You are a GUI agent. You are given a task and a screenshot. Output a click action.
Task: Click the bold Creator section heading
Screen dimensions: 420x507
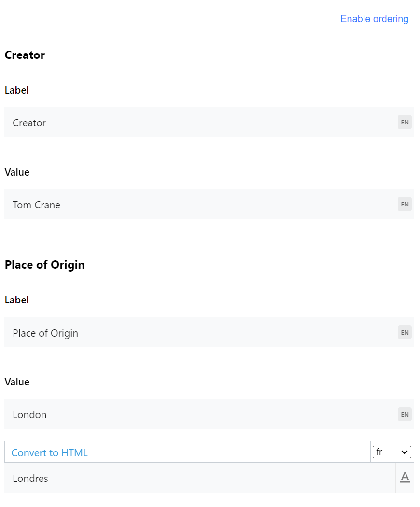click(25, 55)
